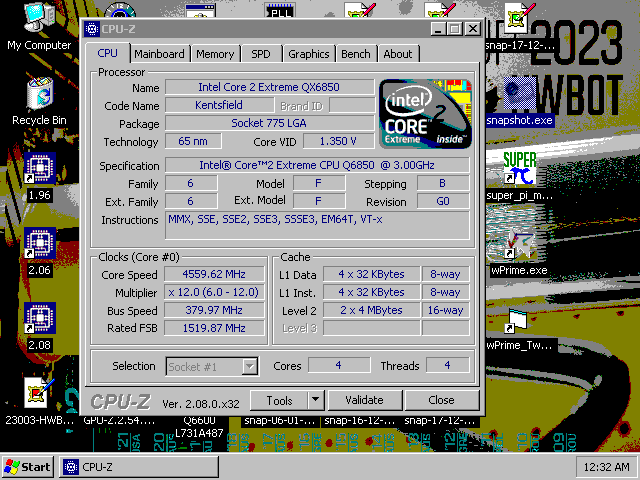Open the Memory tab
640x480 pixels.
(x=215, y=54)
